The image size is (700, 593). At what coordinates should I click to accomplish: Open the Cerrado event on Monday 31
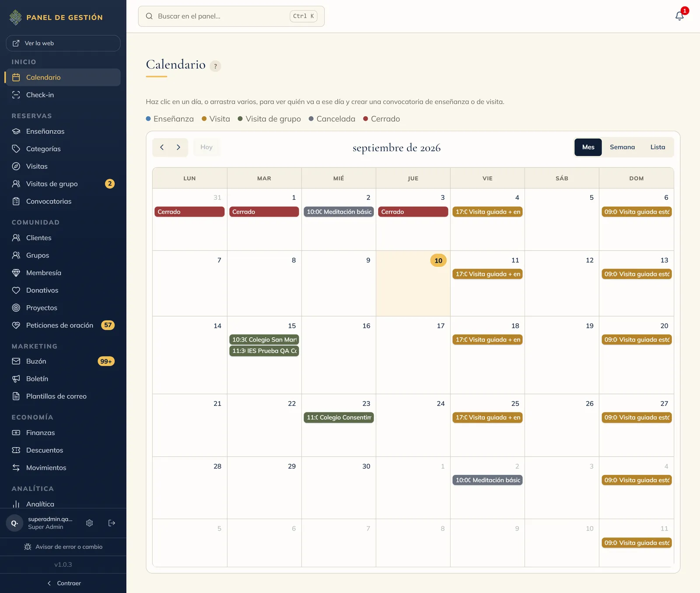189,212
